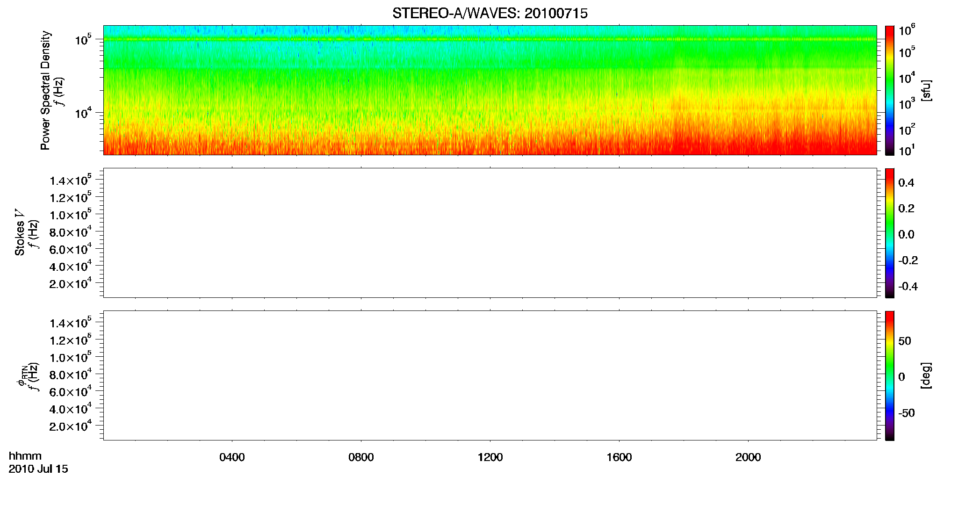
Task: Click the Stokes V axis label
Action: [x=20, y=232]
